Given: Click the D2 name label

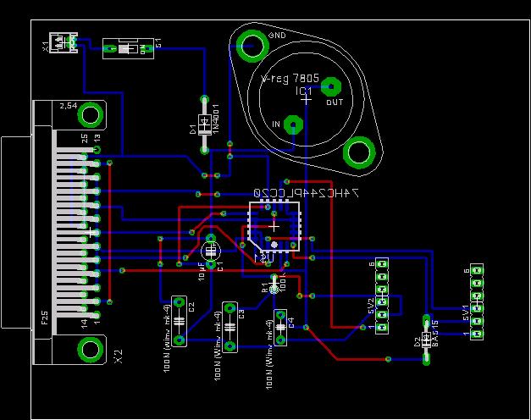Looking at the screenshot, I should (x=418, y=342).
